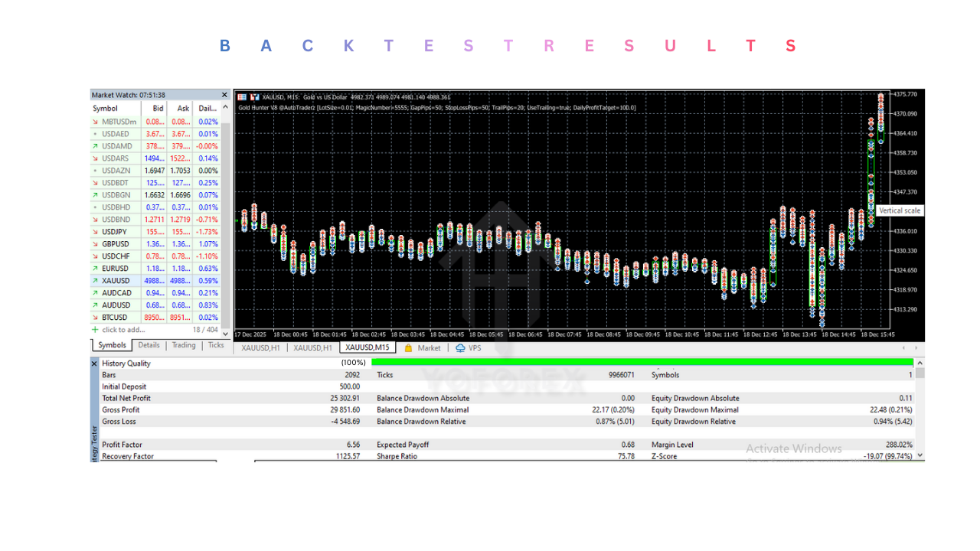Select the XAUUSD row in Market Watch
This screenshot has height=551, width=980.
coord(155,281)
